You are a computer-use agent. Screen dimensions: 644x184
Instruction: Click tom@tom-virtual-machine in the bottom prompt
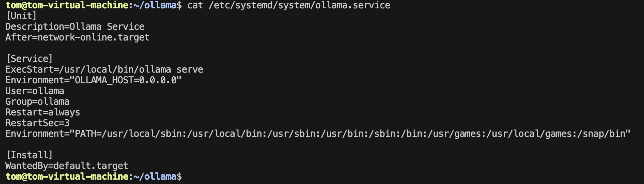pos(67,177)
